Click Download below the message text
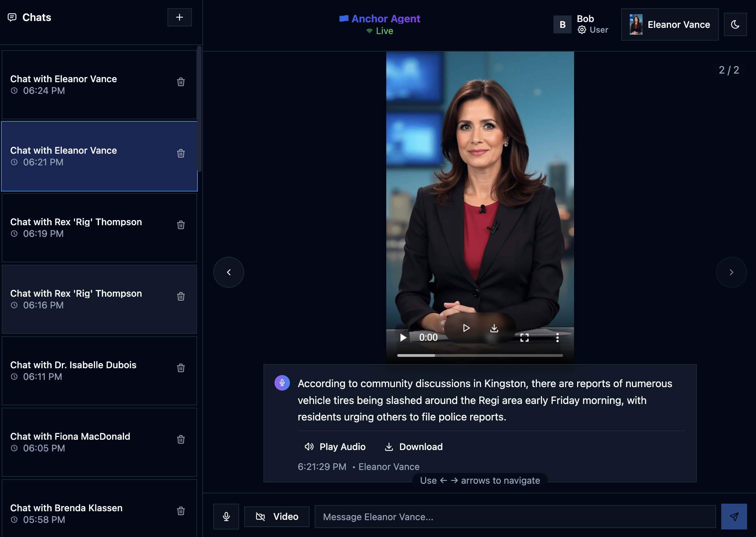 (413, 447)
